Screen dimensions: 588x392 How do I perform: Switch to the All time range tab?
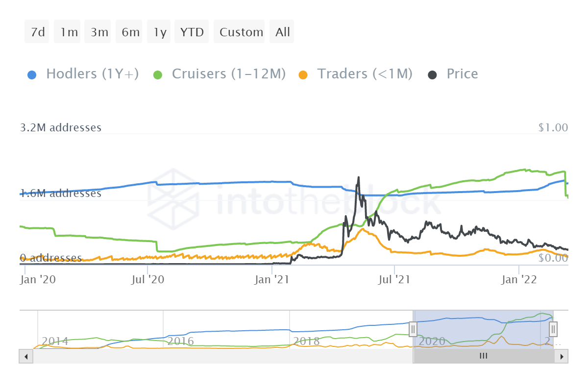click(282, 31)
